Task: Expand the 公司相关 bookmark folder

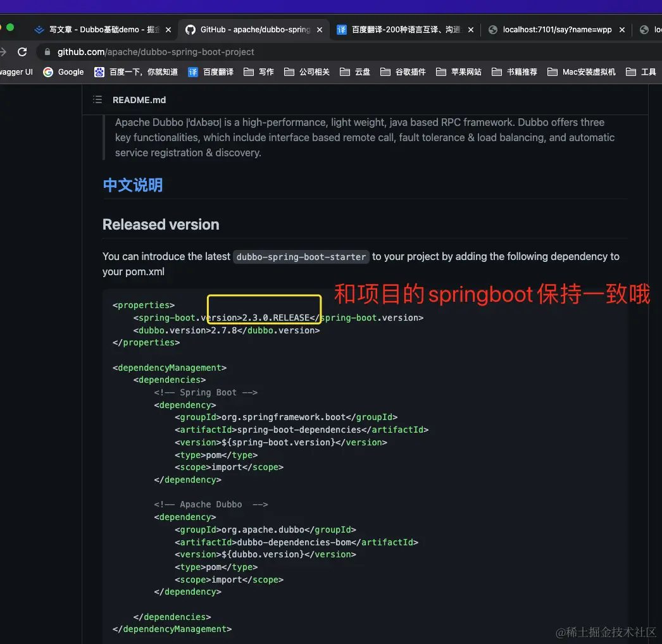Action: (x=307, y=71)
